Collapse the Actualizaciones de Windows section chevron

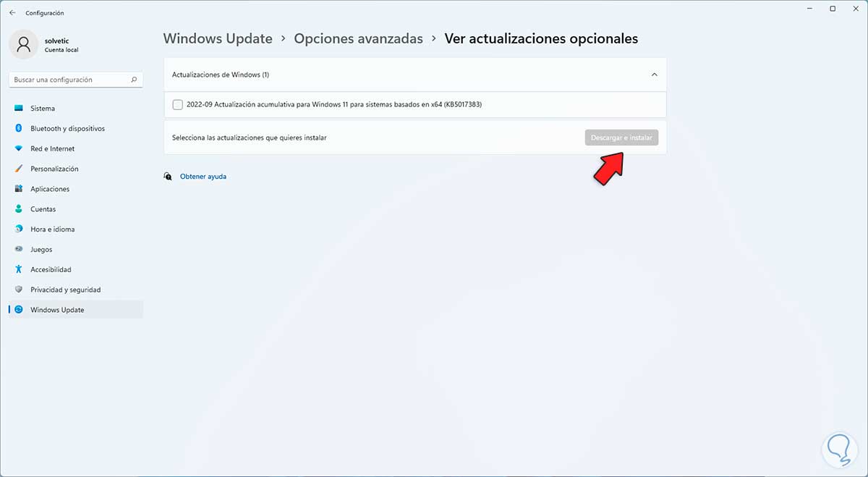coord(654,75)
